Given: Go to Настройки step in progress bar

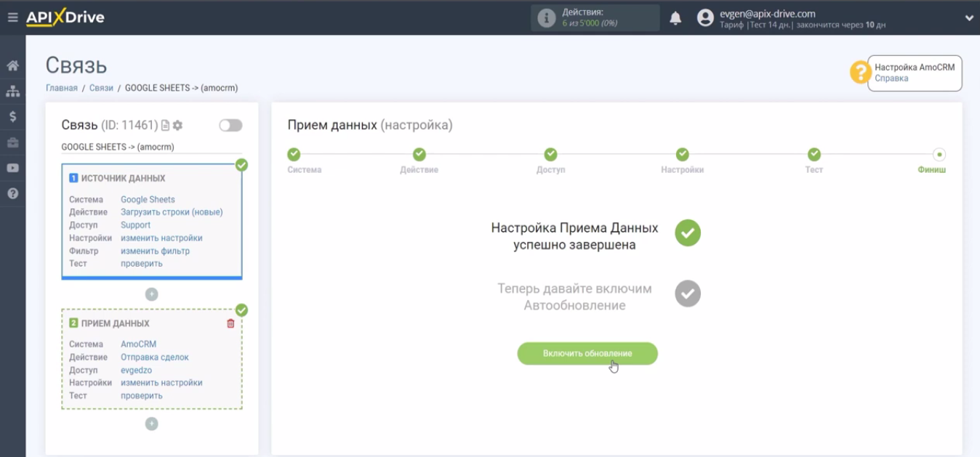Looking at the screenshot, I should [682, 154].
